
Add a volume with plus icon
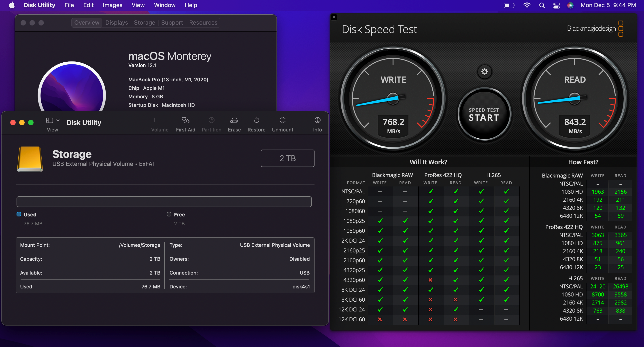pos(154,120)
